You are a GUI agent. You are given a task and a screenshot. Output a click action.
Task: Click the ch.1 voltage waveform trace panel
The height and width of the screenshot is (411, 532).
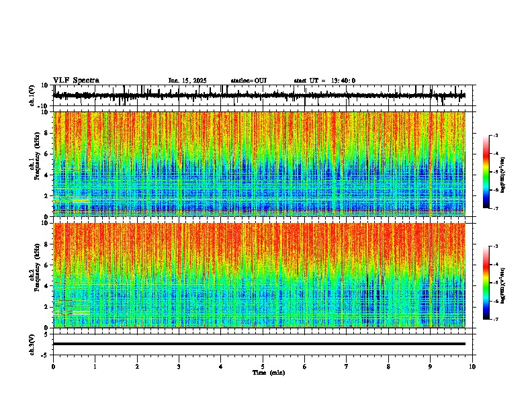pos(264,95)
